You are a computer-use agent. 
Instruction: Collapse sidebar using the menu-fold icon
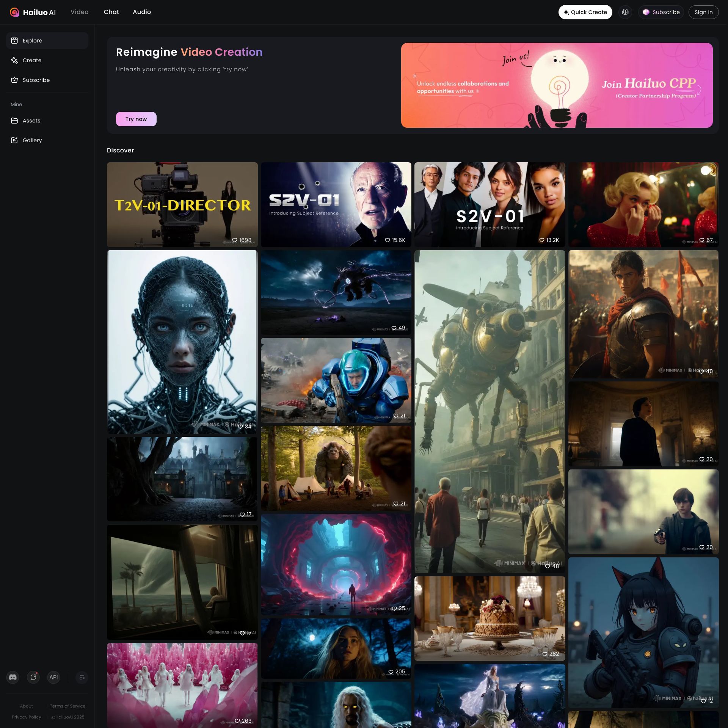[82, 677]
